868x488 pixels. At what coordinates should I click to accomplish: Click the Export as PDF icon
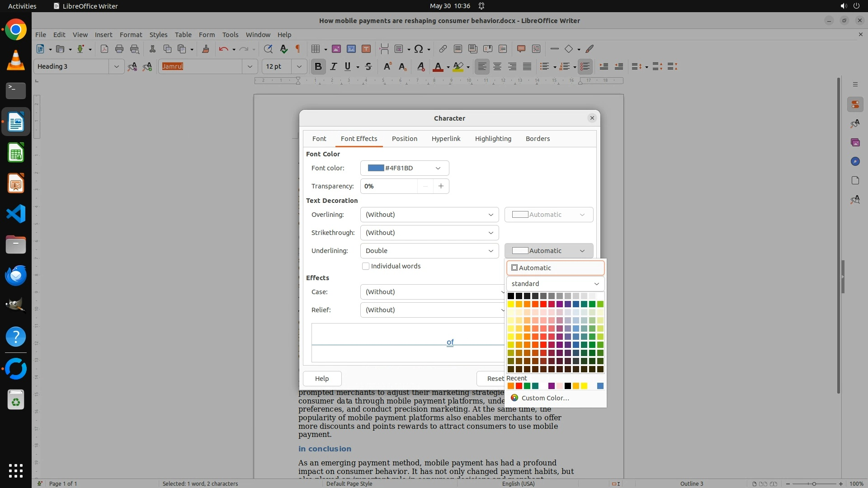point(104,49)
